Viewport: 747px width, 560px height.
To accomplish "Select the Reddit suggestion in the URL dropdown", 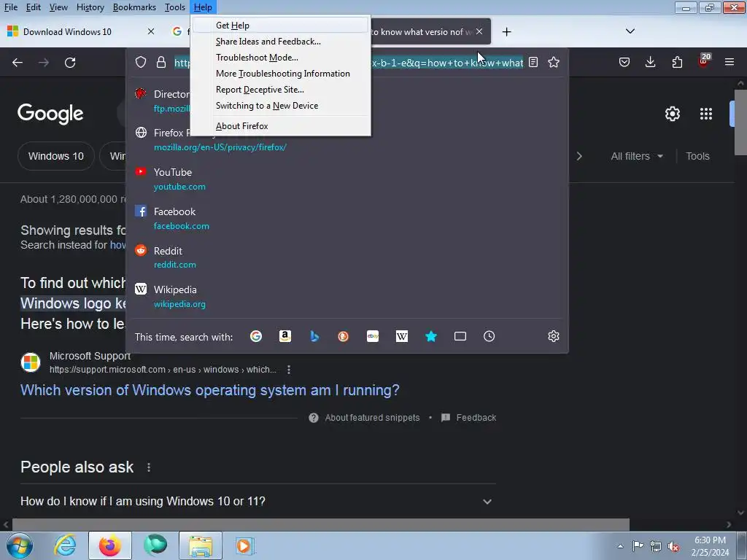I will [x=347, y=257].
